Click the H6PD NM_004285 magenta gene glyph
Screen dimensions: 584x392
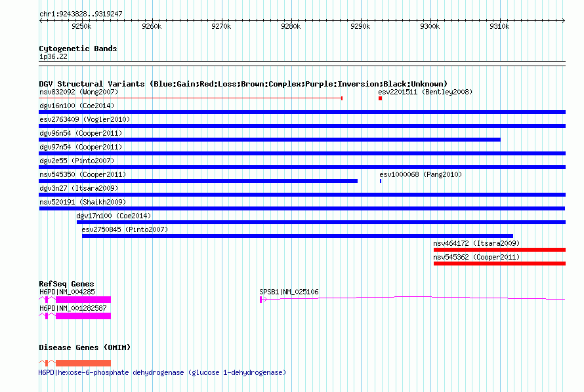pos(83,300)
